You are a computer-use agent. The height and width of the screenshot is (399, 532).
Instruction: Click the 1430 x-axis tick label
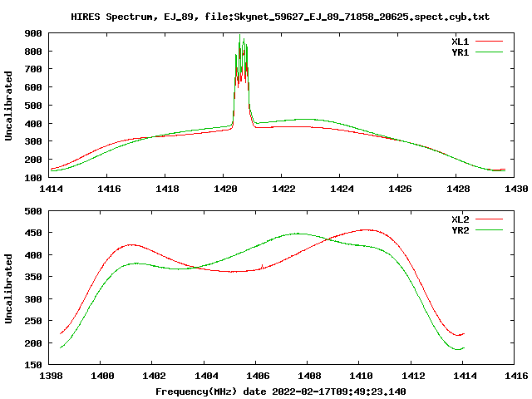pyautogui.click(x=516, y=189)
